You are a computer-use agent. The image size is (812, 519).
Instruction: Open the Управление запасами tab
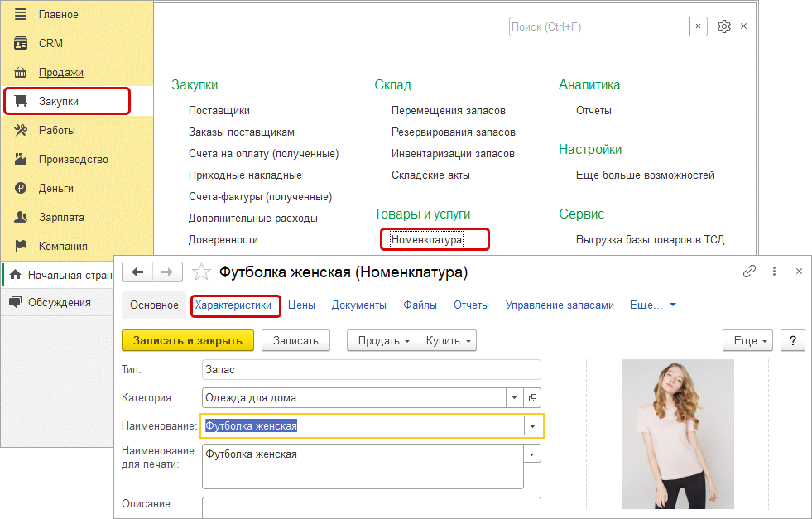tap(560, 305)
